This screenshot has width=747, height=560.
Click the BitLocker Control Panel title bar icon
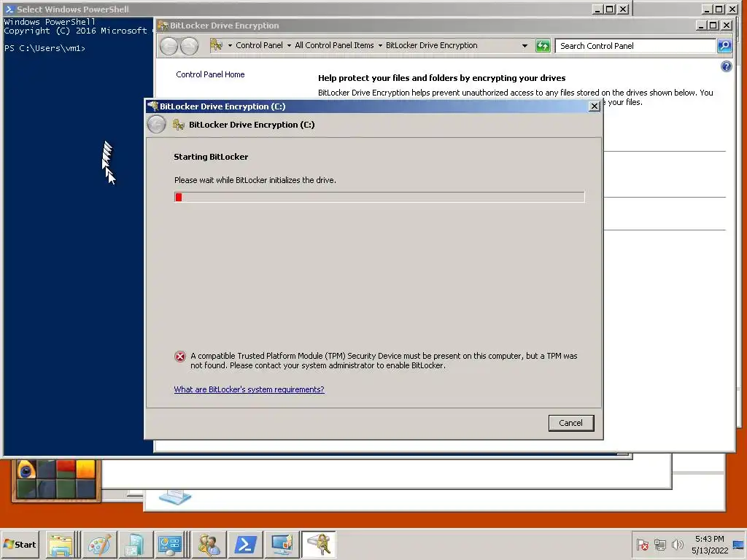[163, 26]
